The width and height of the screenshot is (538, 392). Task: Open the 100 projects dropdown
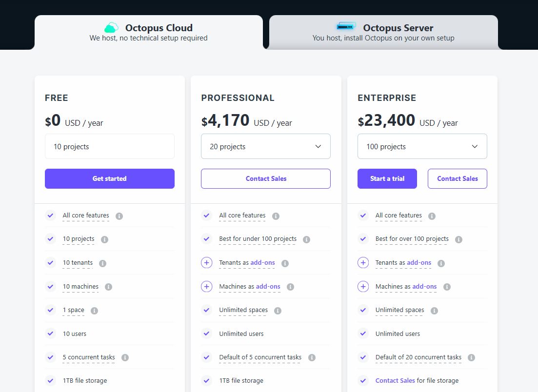click(422, 146)
